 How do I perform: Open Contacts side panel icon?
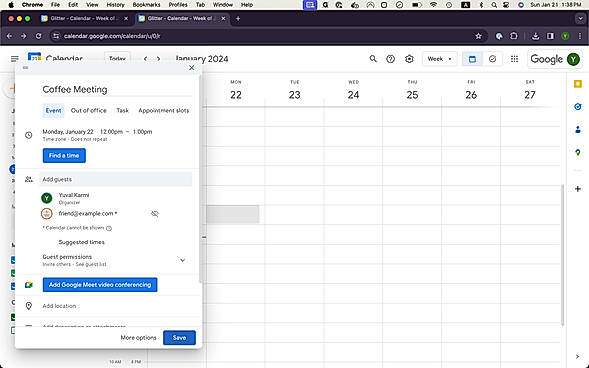click(x=578, y=130)
